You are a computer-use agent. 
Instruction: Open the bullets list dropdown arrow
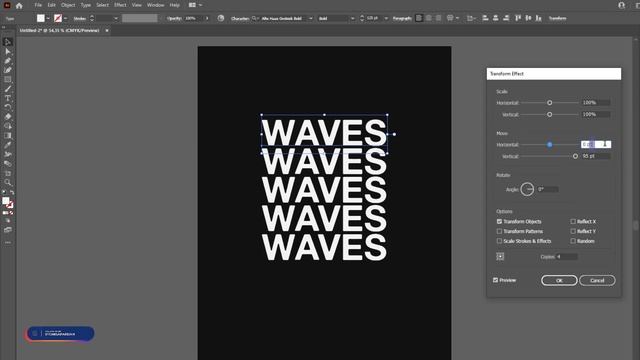457,18
